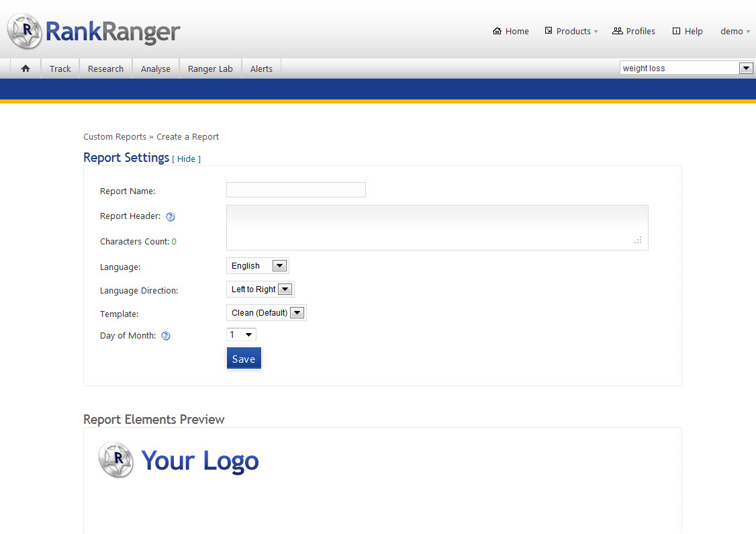Screen dimensions: 756x534
Task: Open the Language dropdown
Action: [x=258, y=266]
